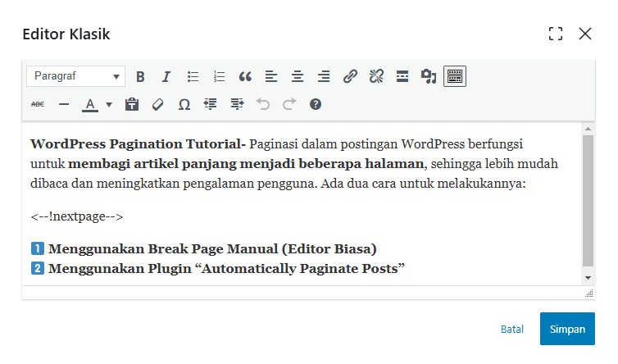Viewport: 618px width, 364px height.
Task: Click the editor scrollbar down arrow
Action: pos(588,278)
